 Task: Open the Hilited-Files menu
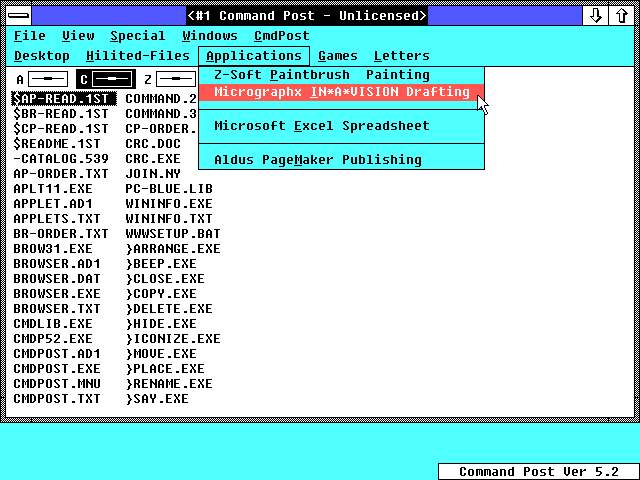(138, 56)
